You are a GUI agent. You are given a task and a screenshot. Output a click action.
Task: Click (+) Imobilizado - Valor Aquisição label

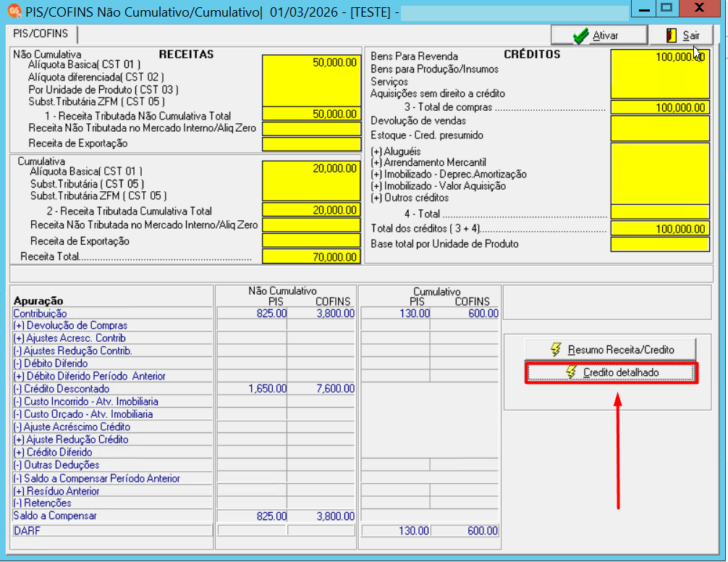coord(439,186)
